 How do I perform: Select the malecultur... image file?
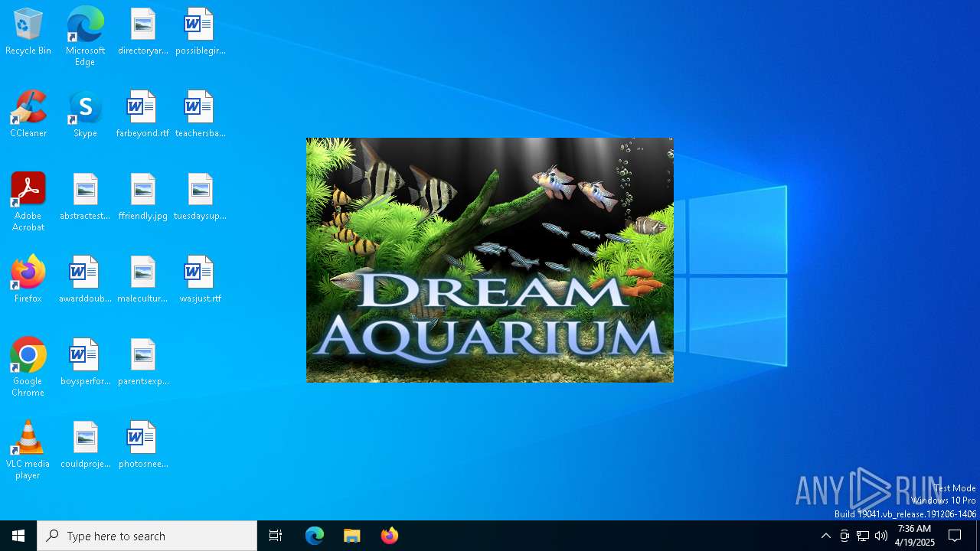point(142,279)
